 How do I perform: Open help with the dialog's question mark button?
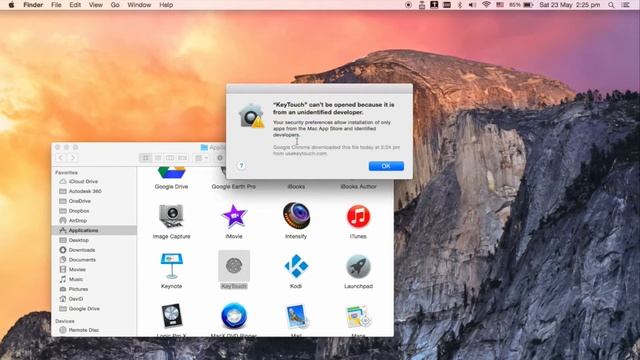tap(241, 165)
